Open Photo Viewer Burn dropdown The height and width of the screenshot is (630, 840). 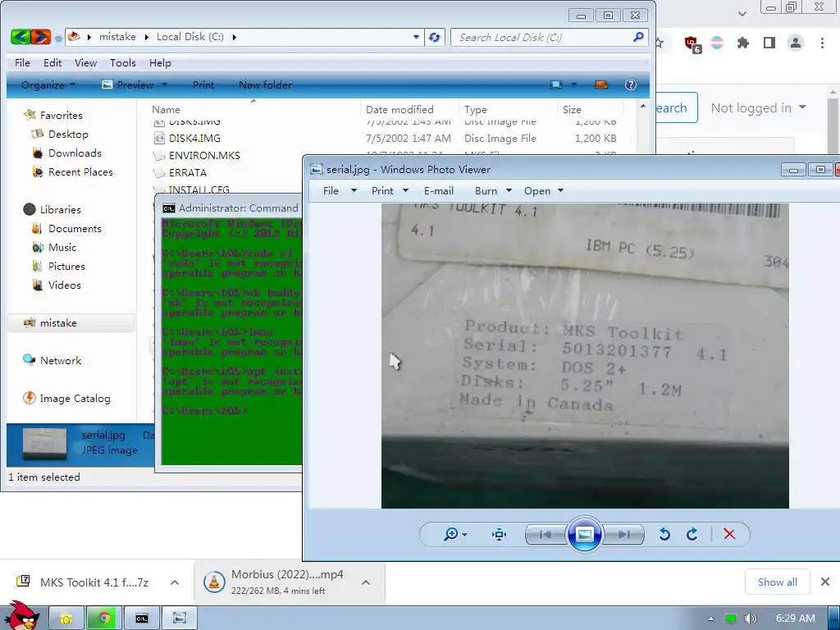point(493,190)
